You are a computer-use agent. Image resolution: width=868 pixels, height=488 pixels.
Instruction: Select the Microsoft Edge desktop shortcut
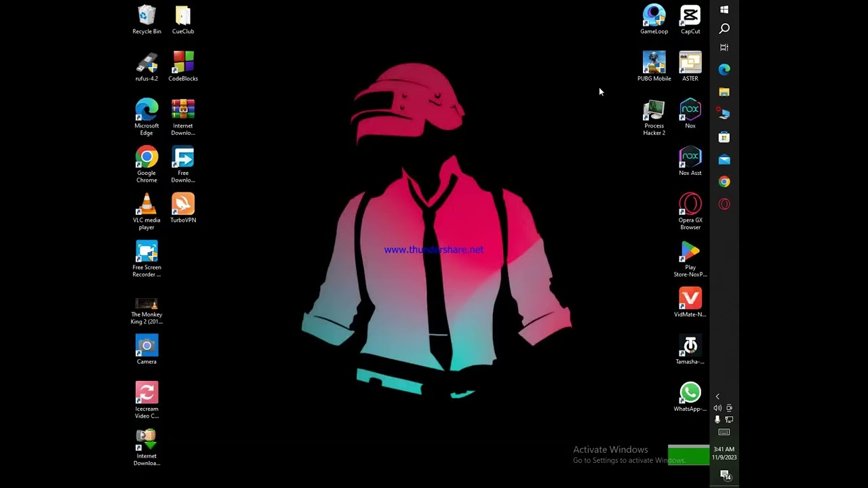pyautogui.click(x=146, y=118)
